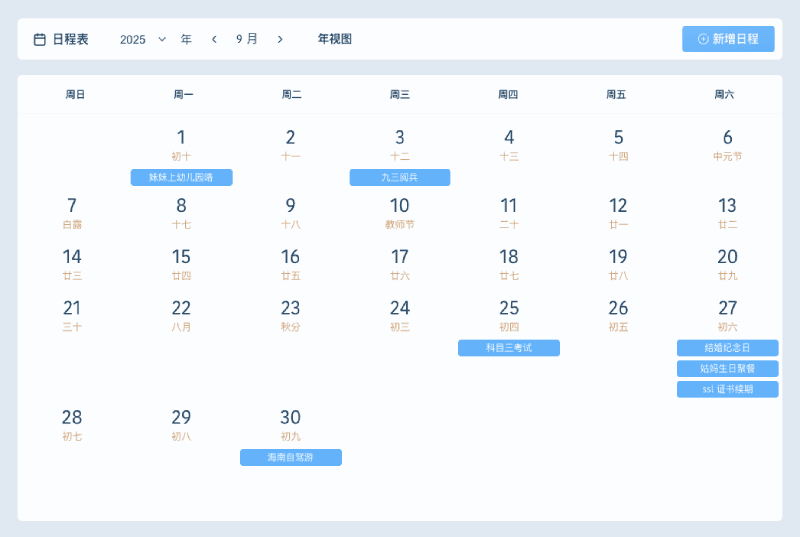Open the 妹妹上幼儿园喽 event
Image resolution: width=800 pixels, height=537 pixels.
181,177
